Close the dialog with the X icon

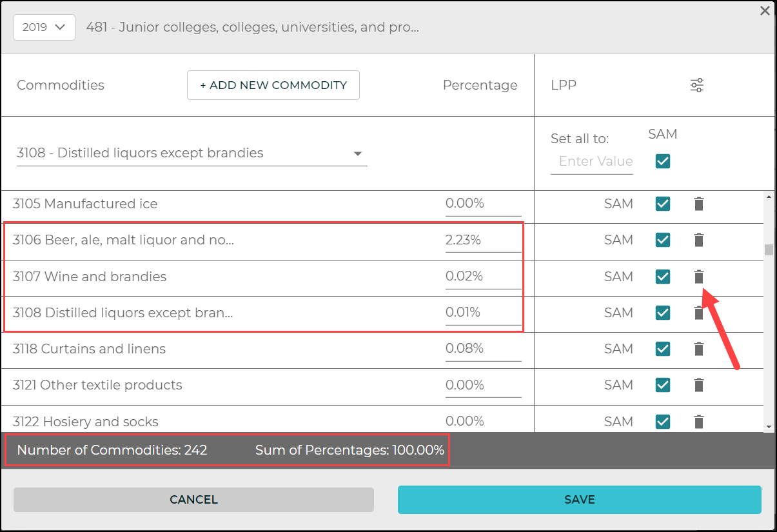(x=765, y=11)
